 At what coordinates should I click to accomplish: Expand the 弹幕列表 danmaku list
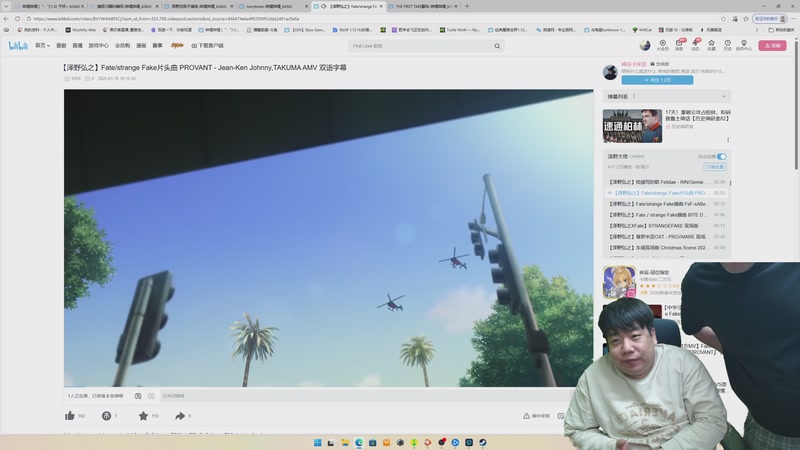(723, 96)
